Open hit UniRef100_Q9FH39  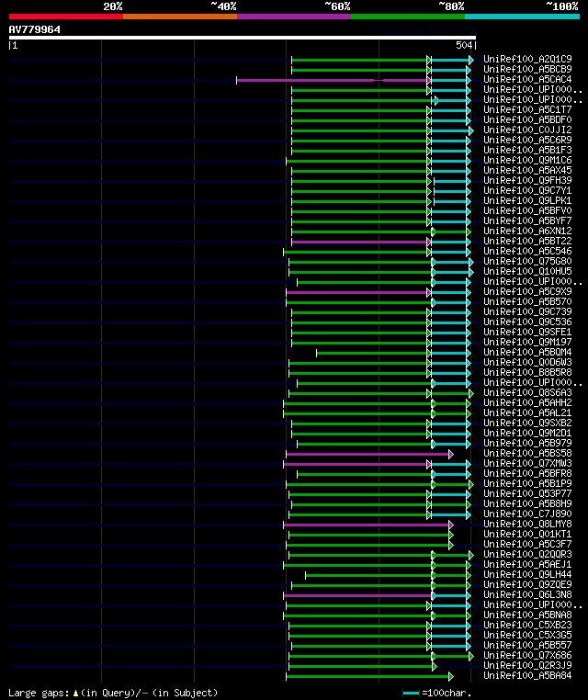pyautogui.click(x=527, y=180)
